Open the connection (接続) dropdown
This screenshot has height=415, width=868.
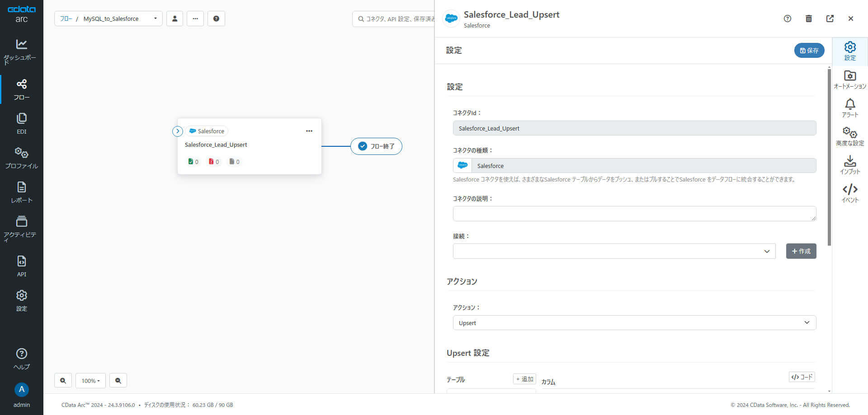614,251
